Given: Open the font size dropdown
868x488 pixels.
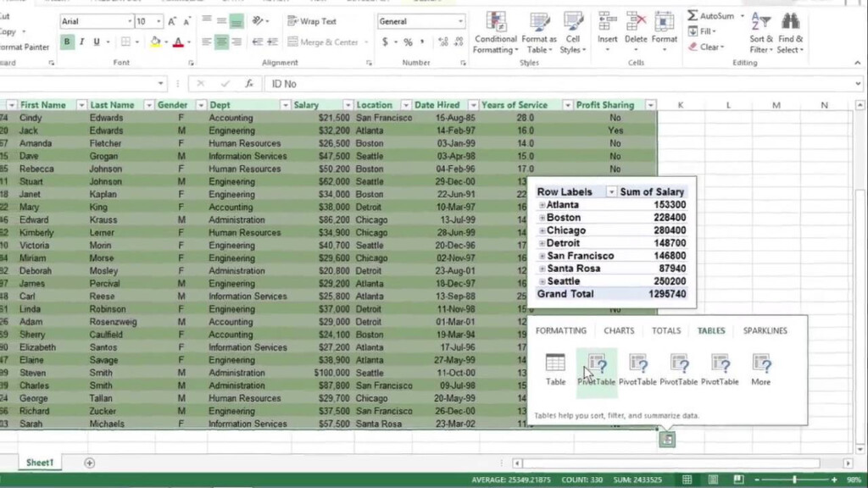Looking at the screenshot, I should pyautogui.click(x=159, y=21).
